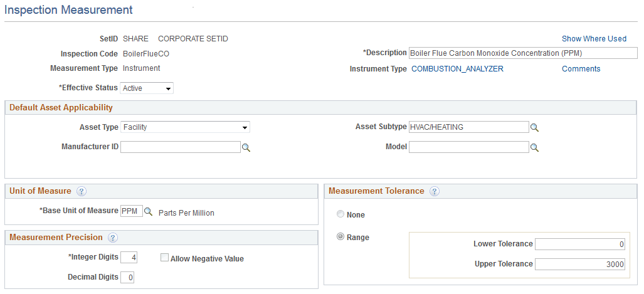The width and height of the screenshot is (644, 294).
Task: Click the Model field lookup icon
Action: (535, 147)
